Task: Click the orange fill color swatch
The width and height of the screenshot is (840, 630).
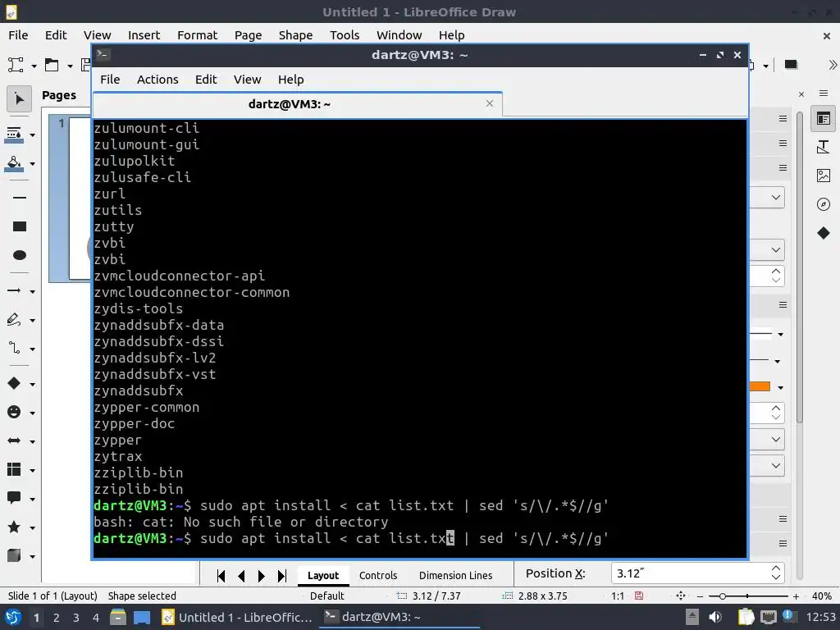Action: pyautogui.click(x=760, y=387)
